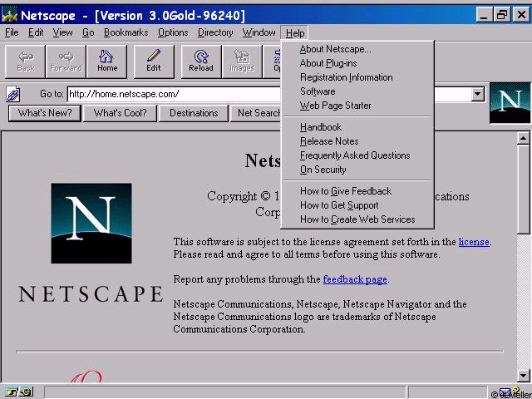
Task: Close the open Help menu
Action: coord(294,33)
